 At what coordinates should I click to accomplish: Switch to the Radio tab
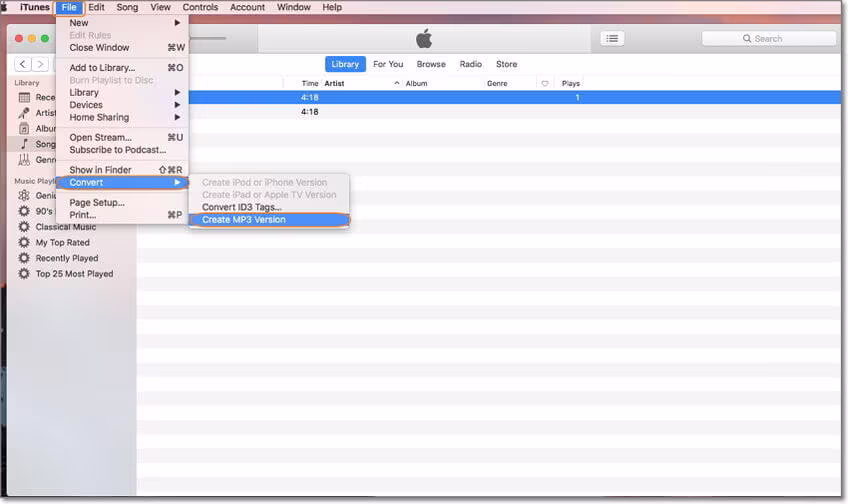[471, 64]
